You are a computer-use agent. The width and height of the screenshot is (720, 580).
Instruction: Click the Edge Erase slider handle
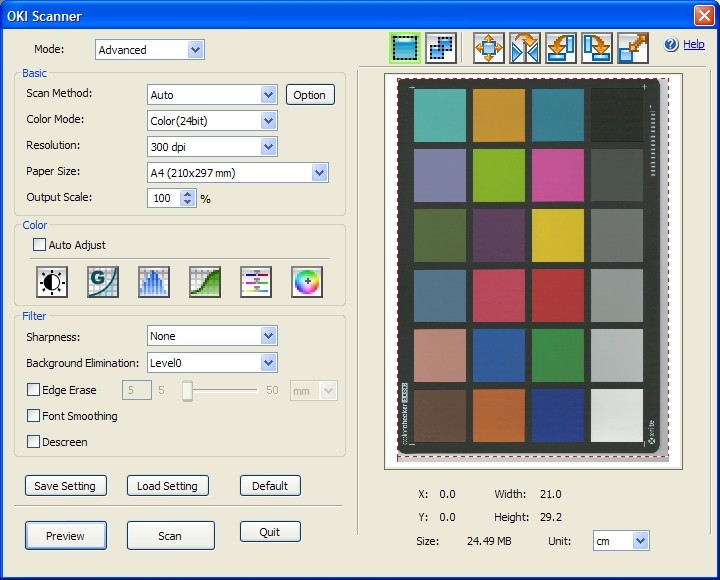[x=187, y=390]
